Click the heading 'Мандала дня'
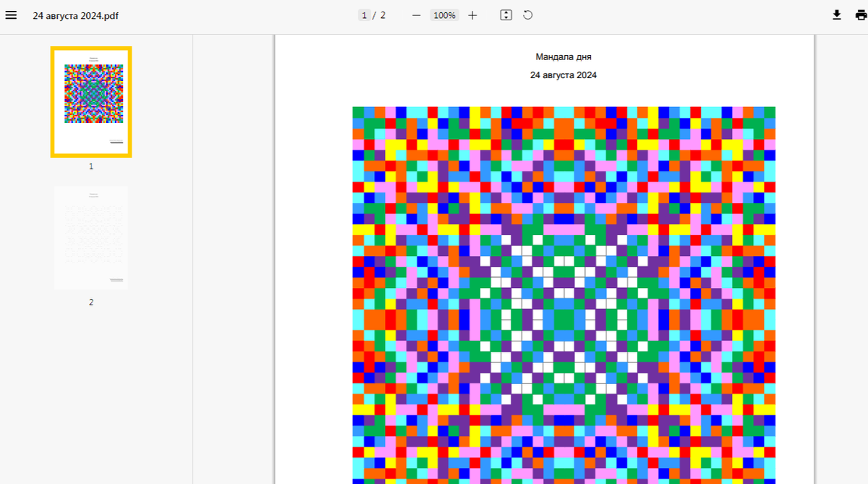 pyautogui.click(x=563, y=56)
